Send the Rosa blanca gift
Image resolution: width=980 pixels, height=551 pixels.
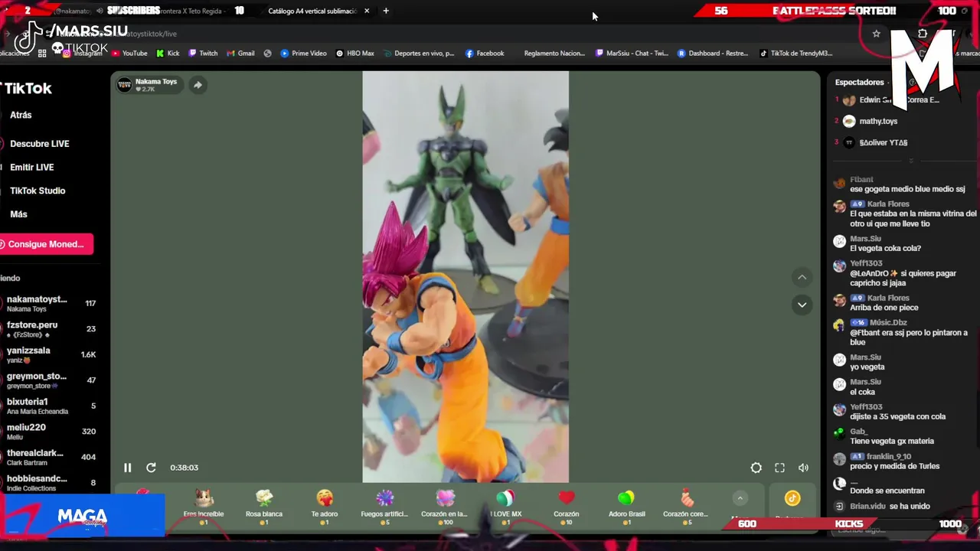pos(264,507)
